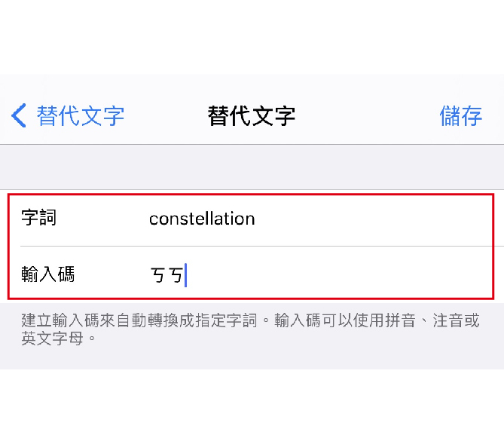
Task: Click the 輸入碼 row label
Action: (x=48, y=274)
